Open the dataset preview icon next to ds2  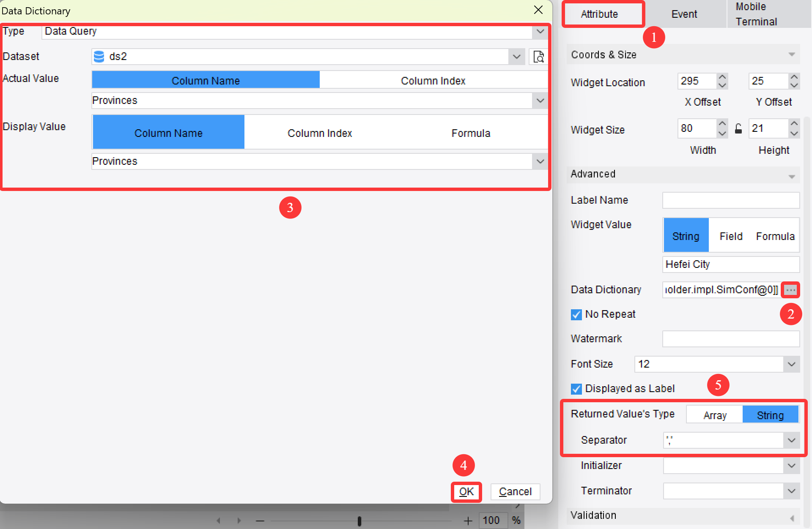pos(538,56)
